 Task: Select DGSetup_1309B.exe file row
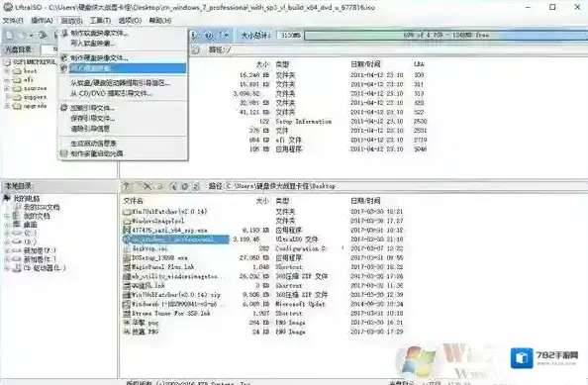point(263,258)
